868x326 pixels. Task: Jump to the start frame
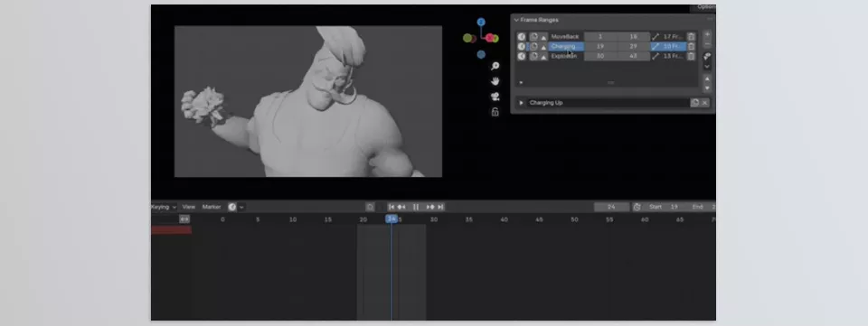point(392,207)
